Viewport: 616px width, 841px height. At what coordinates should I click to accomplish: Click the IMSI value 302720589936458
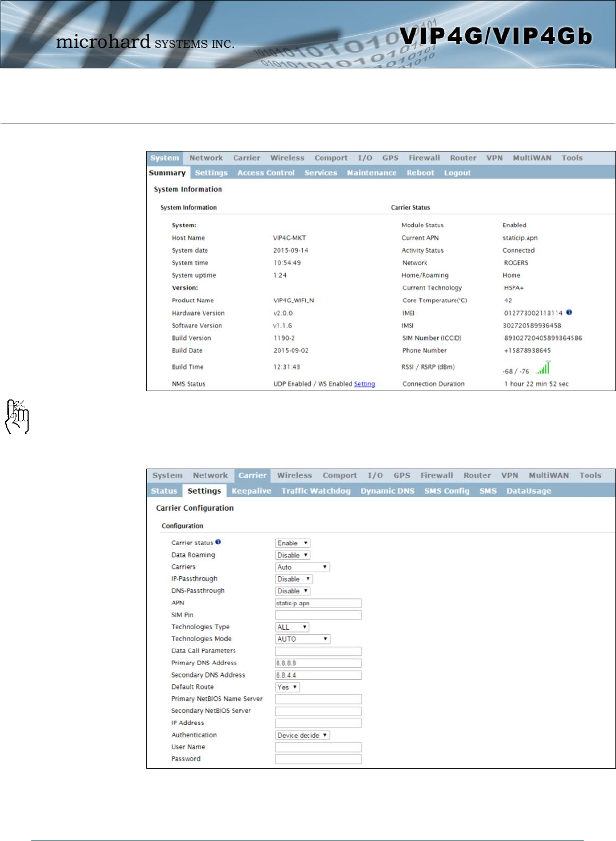click(532, 325)
